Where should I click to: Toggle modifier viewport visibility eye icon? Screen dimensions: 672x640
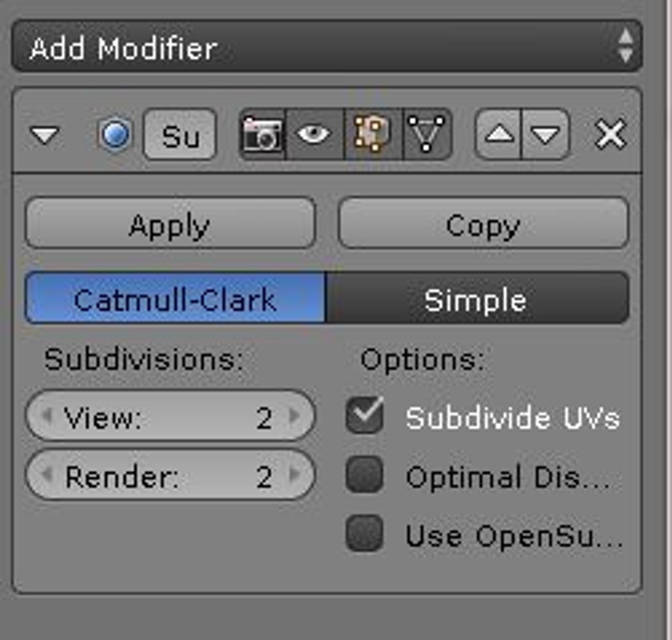(x=314, y=135)
